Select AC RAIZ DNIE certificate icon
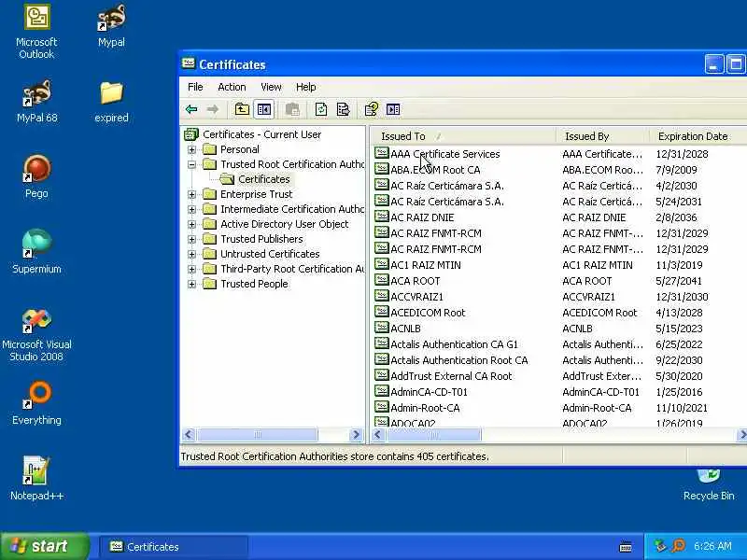The width and height of the screenshot is (747, 560). tap(381, 217)
